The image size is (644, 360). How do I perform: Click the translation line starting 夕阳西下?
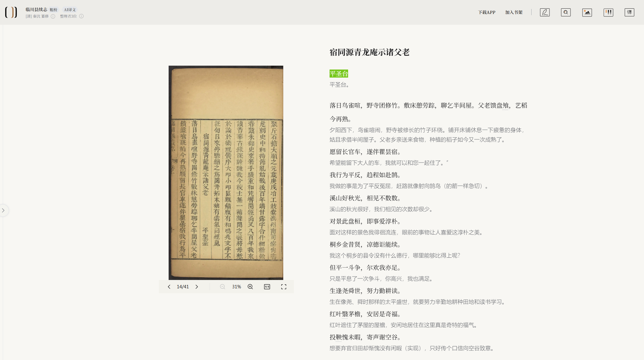428,135
